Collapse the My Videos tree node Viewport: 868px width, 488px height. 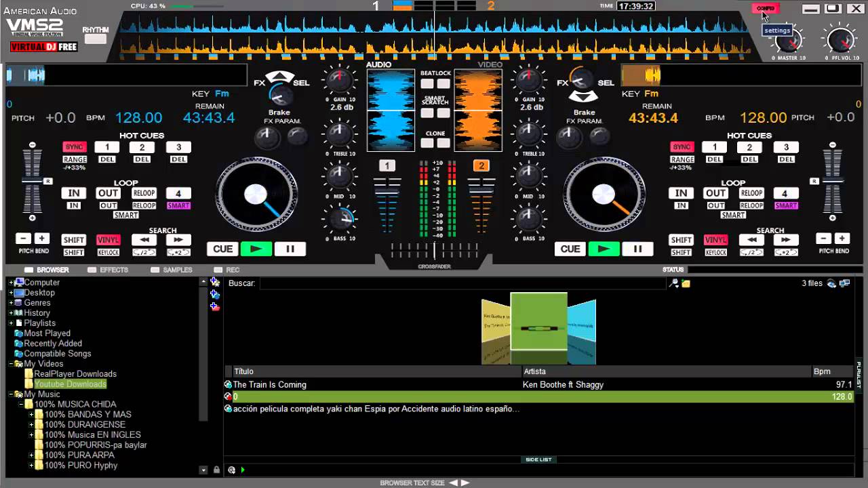[x=12, y=364]
